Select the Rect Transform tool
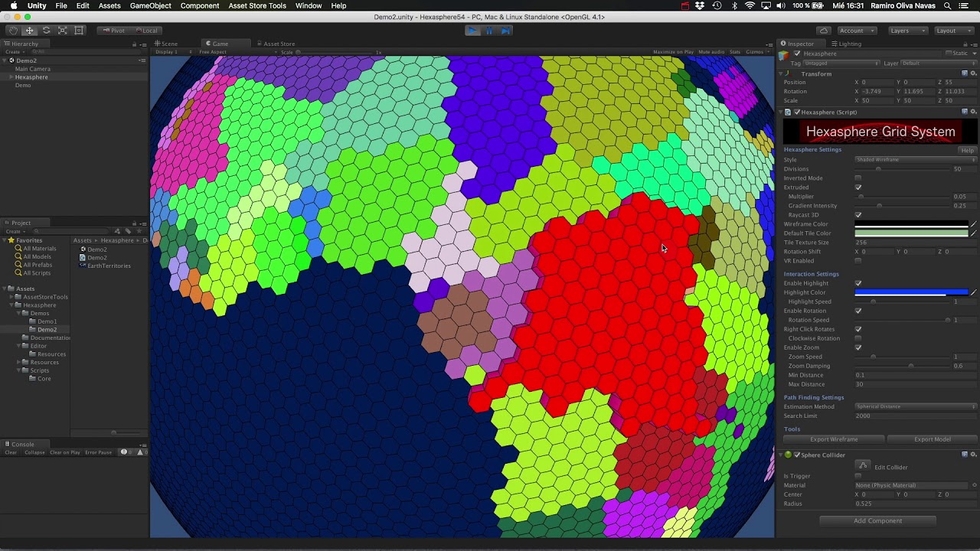 79,31
